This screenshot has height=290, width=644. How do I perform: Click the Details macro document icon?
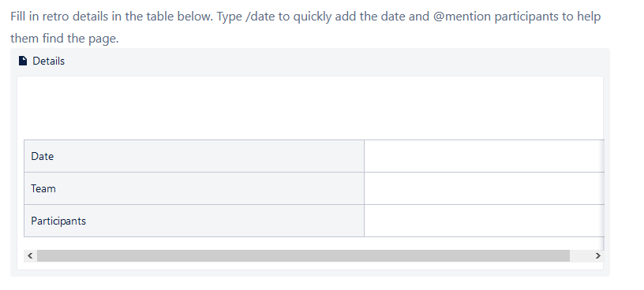(23, 61)
